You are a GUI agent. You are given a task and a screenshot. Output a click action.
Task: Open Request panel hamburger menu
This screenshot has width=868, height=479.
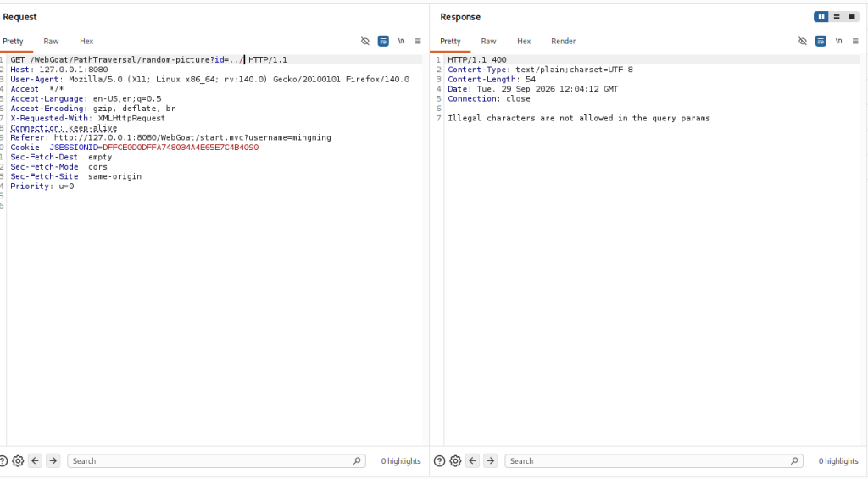(x=418, y=41)
